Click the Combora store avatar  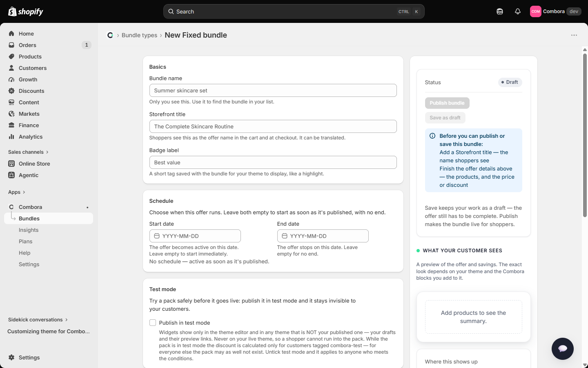click(x=536, y=11)
